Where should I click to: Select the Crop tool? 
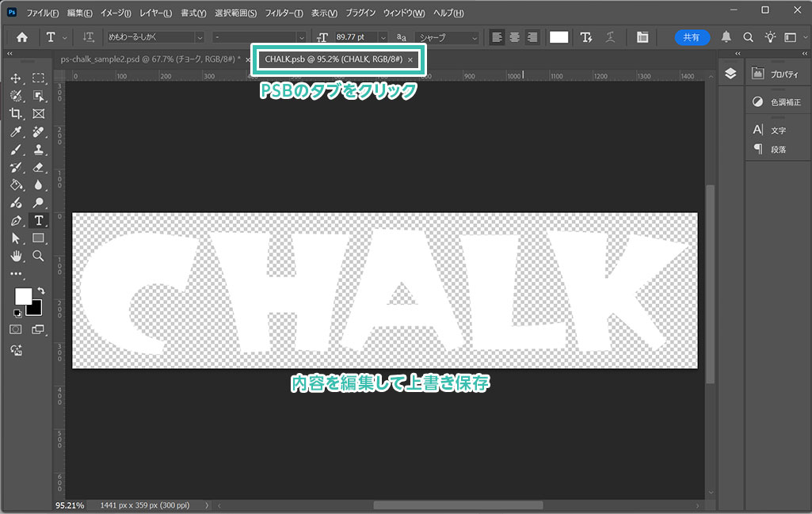pos(16,113)
